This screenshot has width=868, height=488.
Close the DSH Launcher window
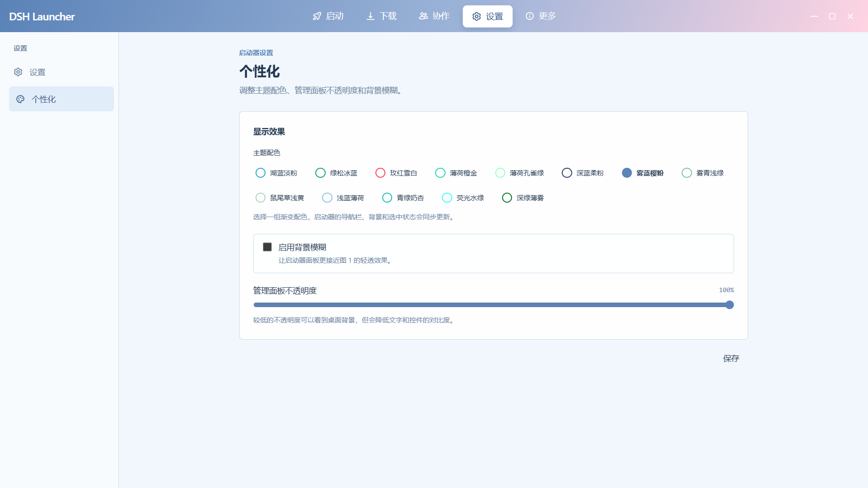click(850, 16)
